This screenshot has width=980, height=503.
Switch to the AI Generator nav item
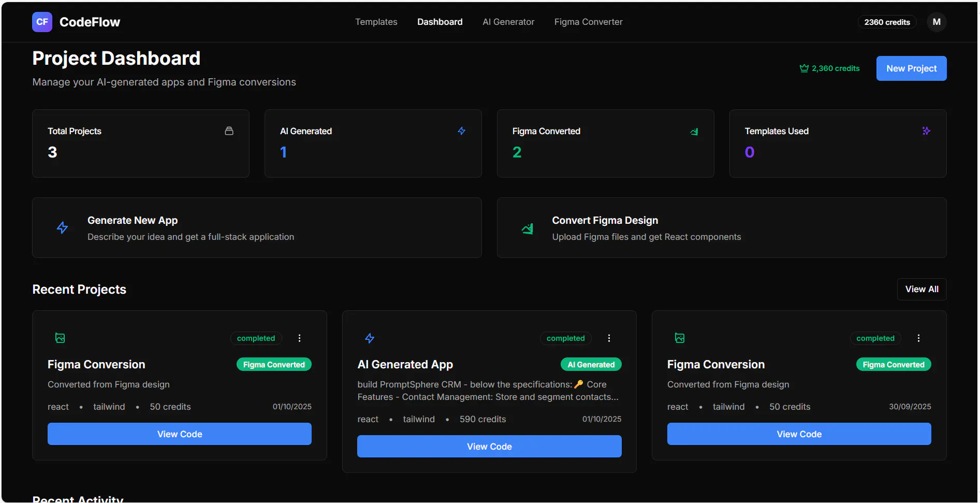[508, 22]
